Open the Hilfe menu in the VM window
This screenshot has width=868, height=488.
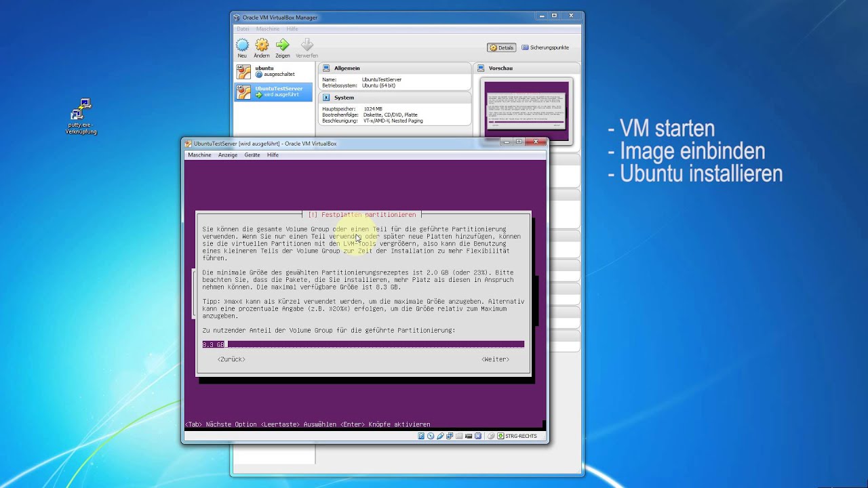coord(273,155)
